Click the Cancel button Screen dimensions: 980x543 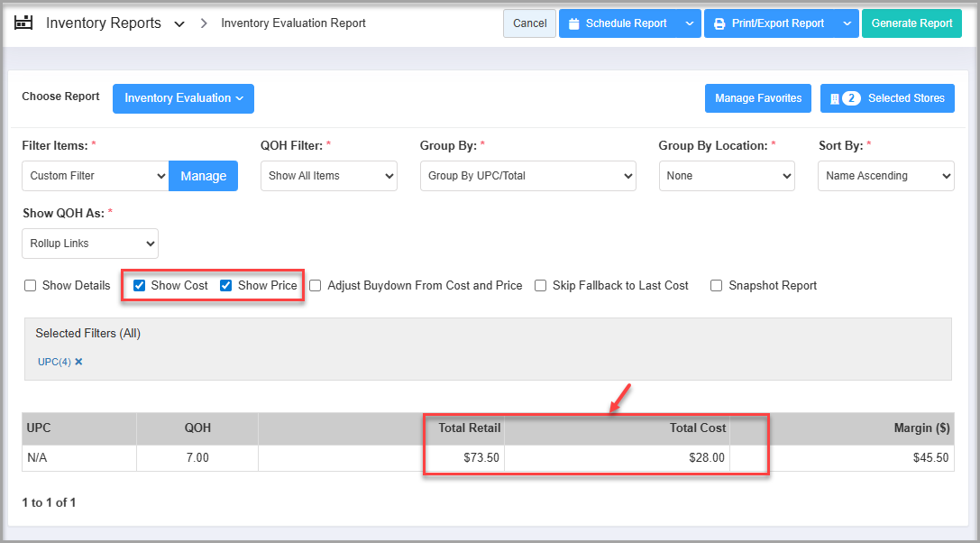click(x=529, y=23)
